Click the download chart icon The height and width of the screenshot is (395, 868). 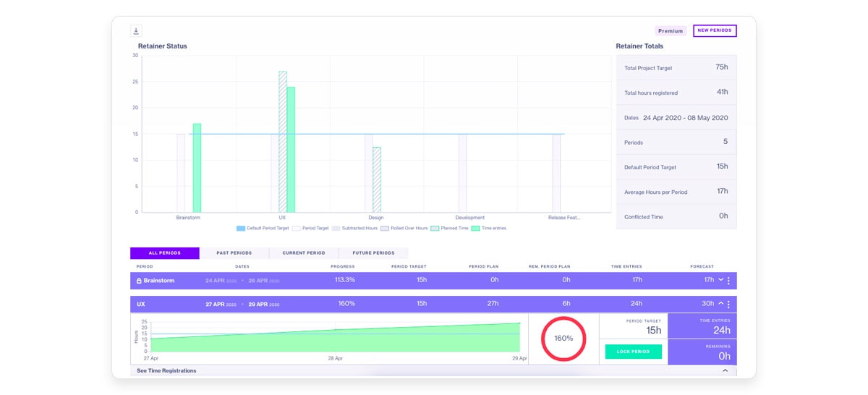point(136,31)
